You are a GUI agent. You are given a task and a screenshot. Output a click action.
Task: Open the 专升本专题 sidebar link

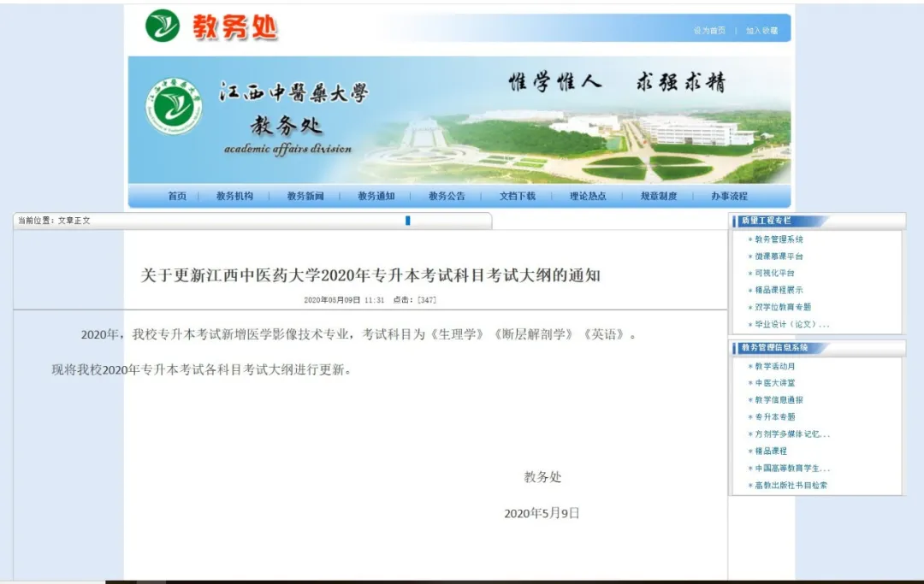pyautogui.click(x=777, y=417)
